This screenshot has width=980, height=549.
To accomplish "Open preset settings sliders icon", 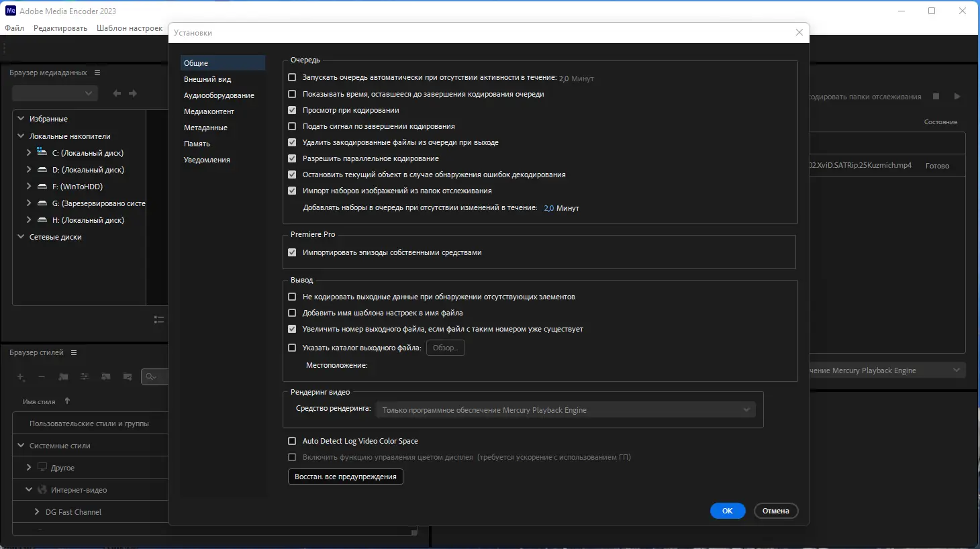I will coord(85,377).
